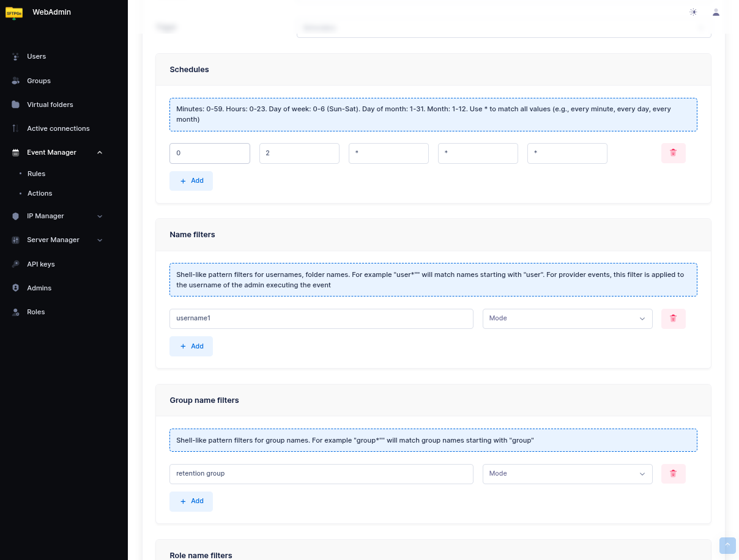Click the scroll-to-top arrow button
Screen dimensions: 739x560
point(727,545)
